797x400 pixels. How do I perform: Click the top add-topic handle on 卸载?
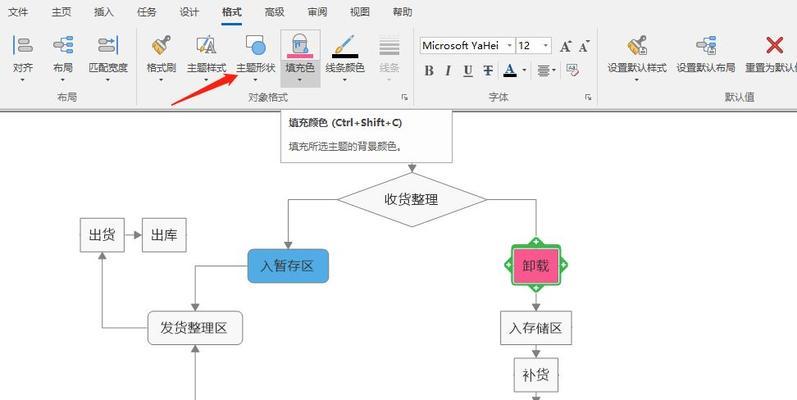(x=536, y=242)
